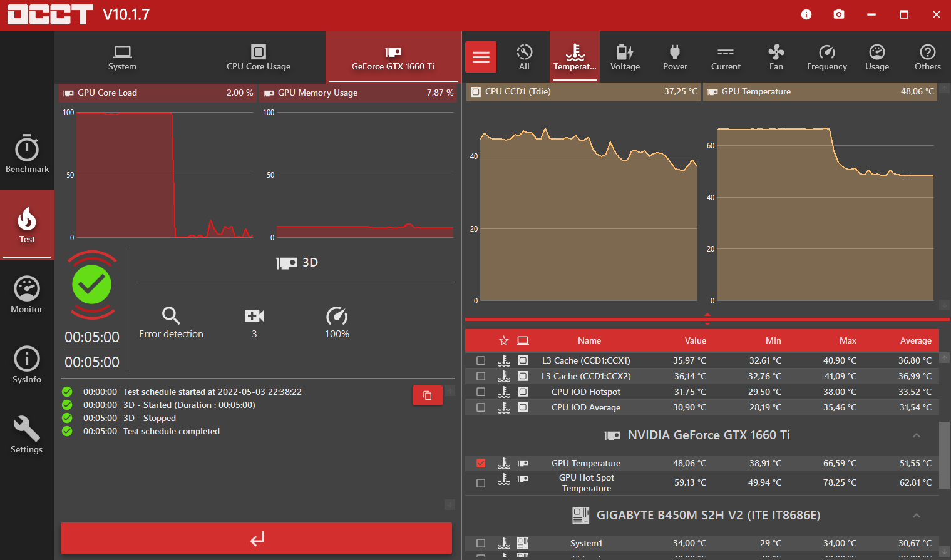Click the GPU Core Load graph header
The width and height of the screenshot is (951, 560).
(x=158, y=93)
